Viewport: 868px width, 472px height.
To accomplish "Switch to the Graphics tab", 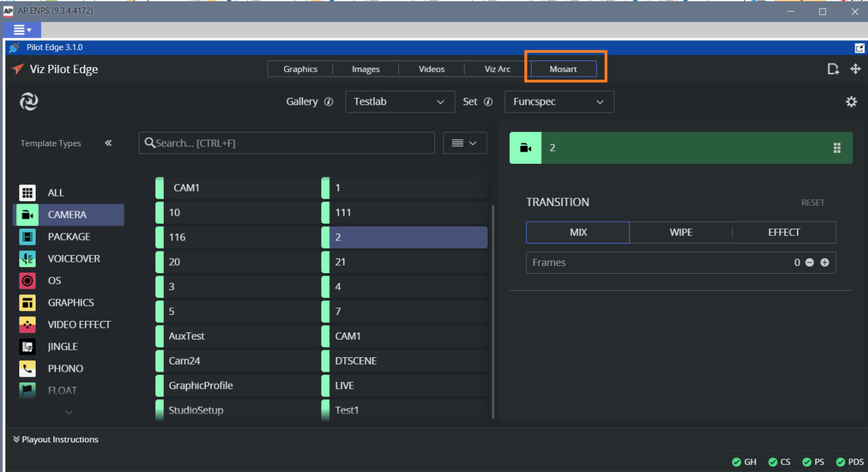I will coord(300,69).
